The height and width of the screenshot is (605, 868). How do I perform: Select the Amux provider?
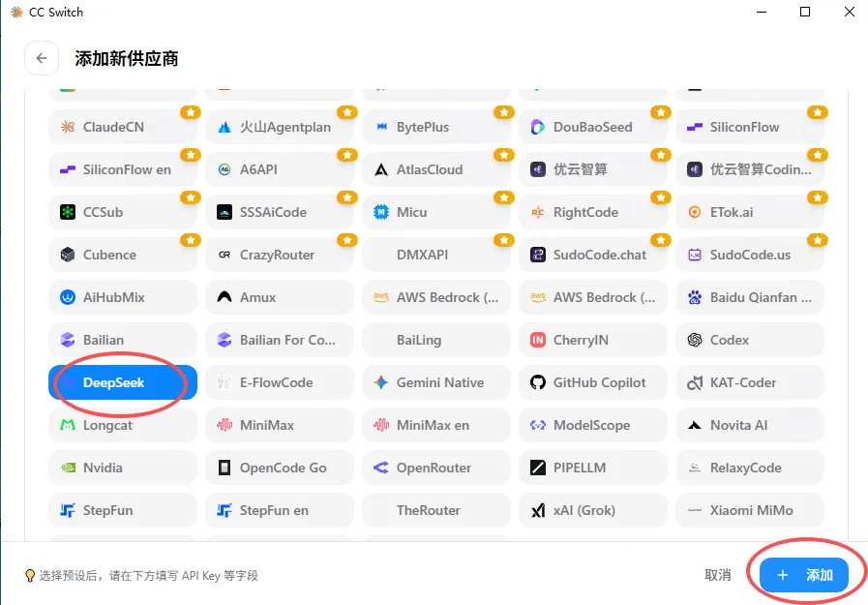[280, 297]
